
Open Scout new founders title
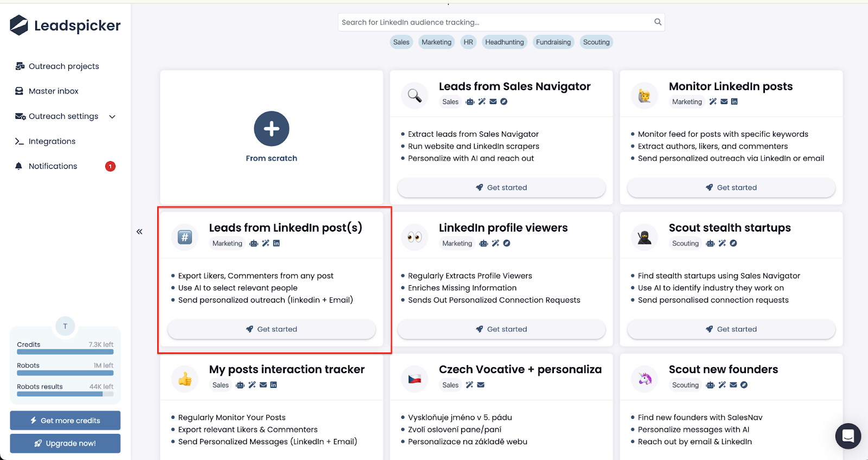(723, 369)
